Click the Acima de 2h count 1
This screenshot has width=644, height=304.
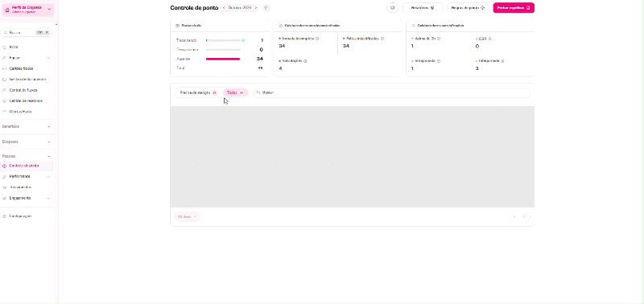pyautogui.click(x=412, y=46)
